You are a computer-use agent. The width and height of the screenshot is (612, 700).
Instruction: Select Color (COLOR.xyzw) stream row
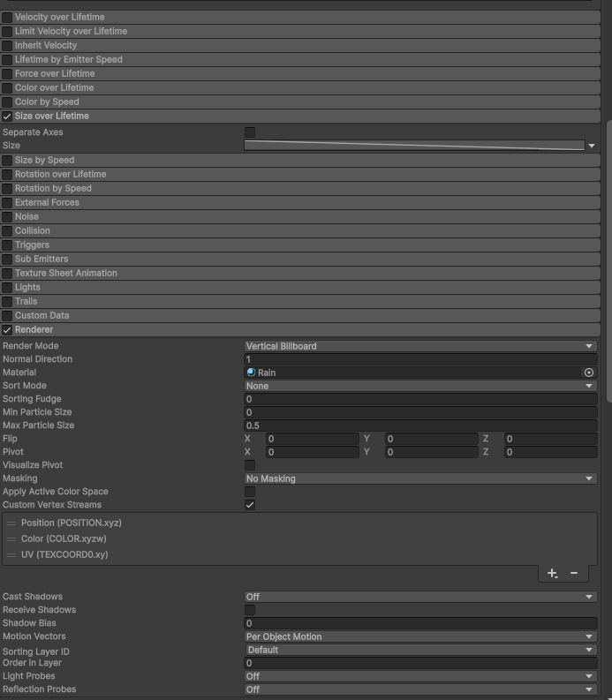click(x=299, y=538)
